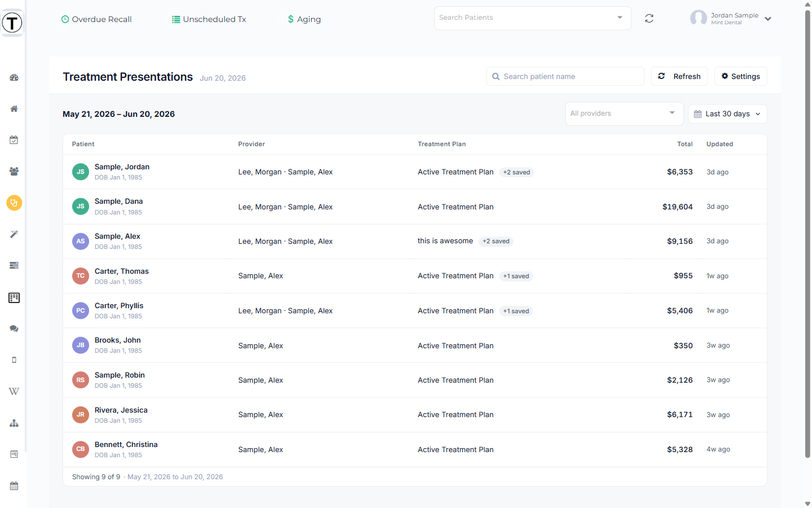This screenshot has width=812, height=508.
Task: Click the +1 saved badge for Carter, Thomas
Action: click(x=516, y=276)
